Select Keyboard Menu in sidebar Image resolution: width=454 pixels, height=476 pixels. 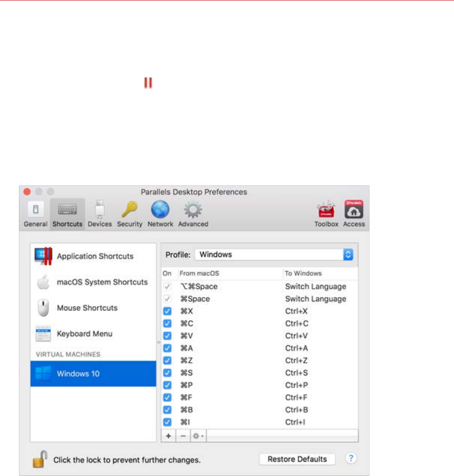pos(93,333)
